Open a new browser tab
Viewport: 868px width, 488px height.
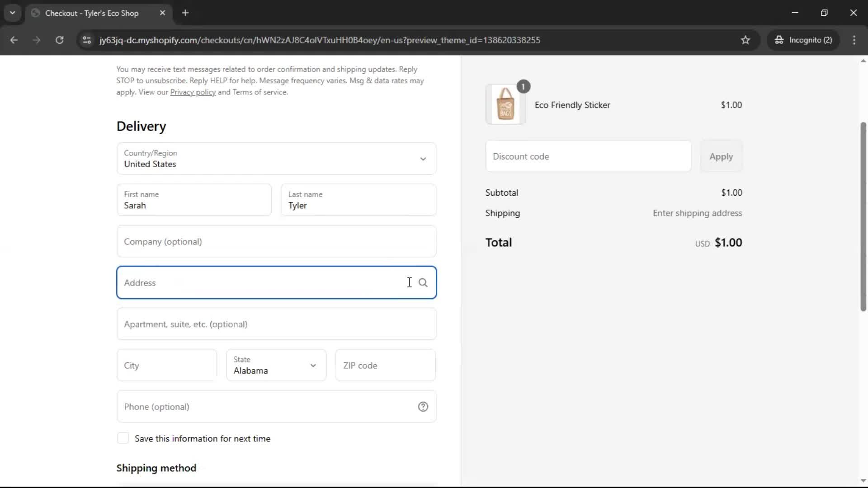point(185,13)
